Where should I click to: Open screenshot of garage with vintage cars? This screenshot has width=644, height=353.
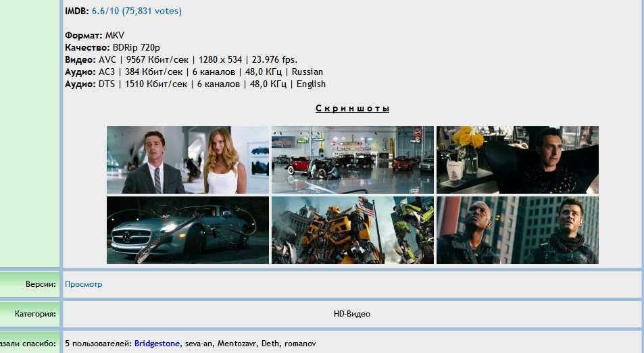352,160
